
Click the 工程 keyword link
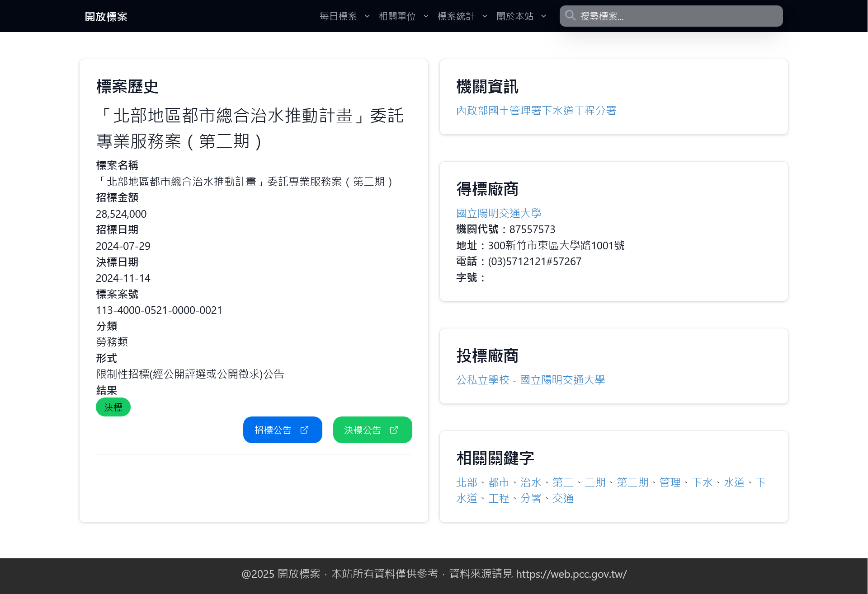click(499, 498)
